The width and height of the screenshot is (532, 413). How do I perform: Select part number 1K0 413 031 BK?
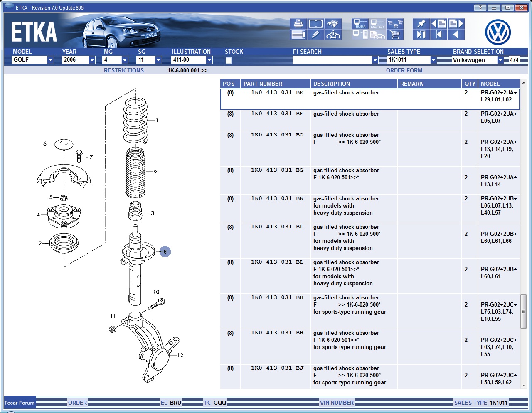pos(277,198)
